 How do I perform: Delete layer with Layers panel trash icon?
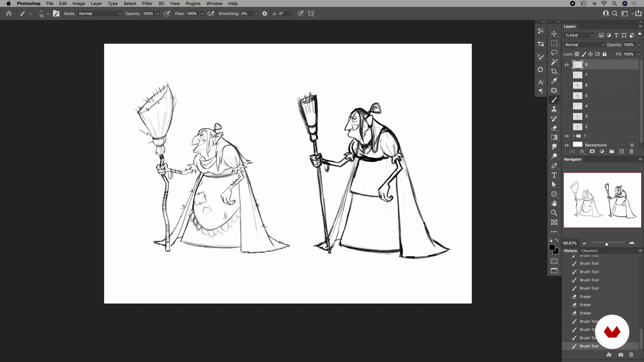coord(631,151)
